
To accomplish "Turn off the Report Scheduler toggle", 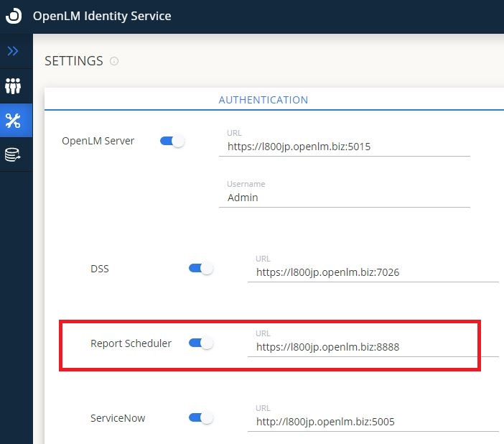I will (201, 343).
